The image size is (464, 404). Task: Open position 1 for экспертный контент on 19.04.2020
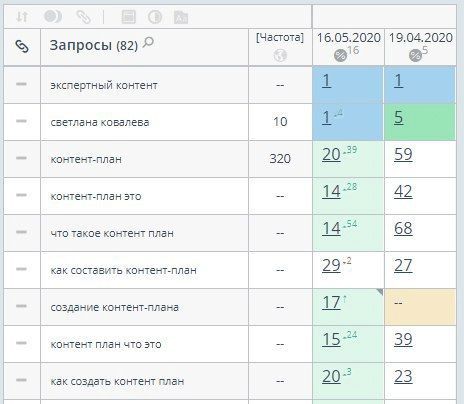point(399,81)
